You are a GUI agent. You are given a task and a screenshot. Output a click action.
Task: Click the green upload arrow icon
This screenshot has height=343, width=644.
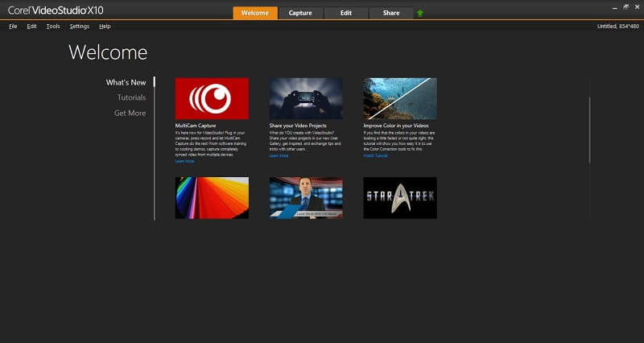click(x=419, y=13)
